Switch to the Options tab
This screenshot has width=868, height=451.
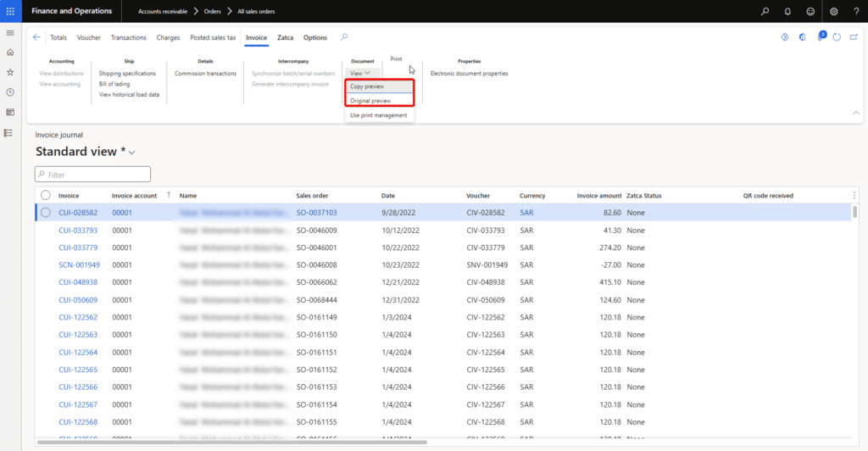click(x=315, y=37)
